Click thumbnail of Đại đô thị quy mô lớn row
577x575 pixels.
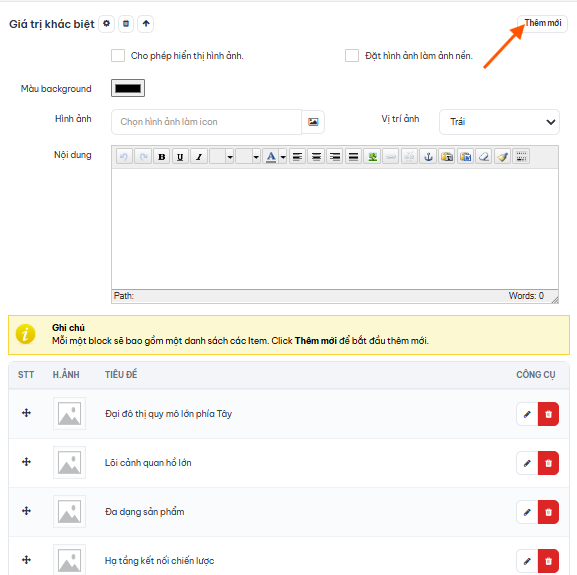[69, 413]
